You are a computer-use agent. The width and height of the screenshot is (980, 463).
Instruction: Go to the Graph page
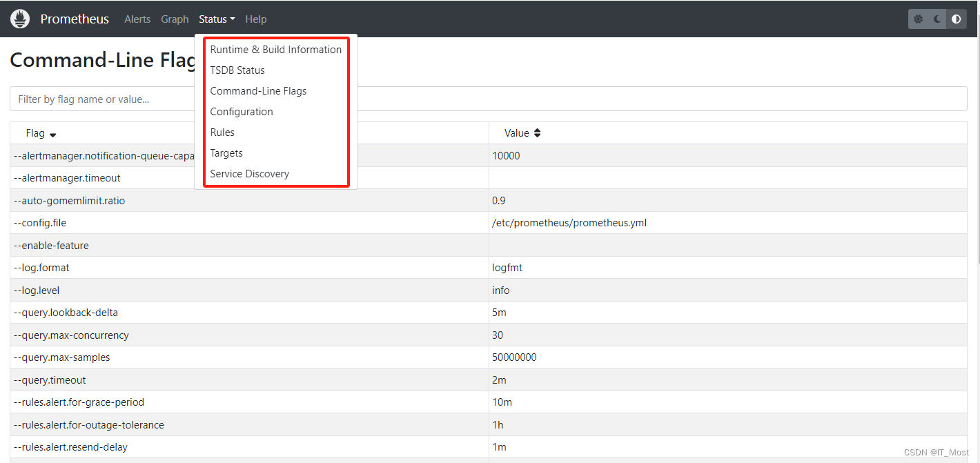coord(175,19)
